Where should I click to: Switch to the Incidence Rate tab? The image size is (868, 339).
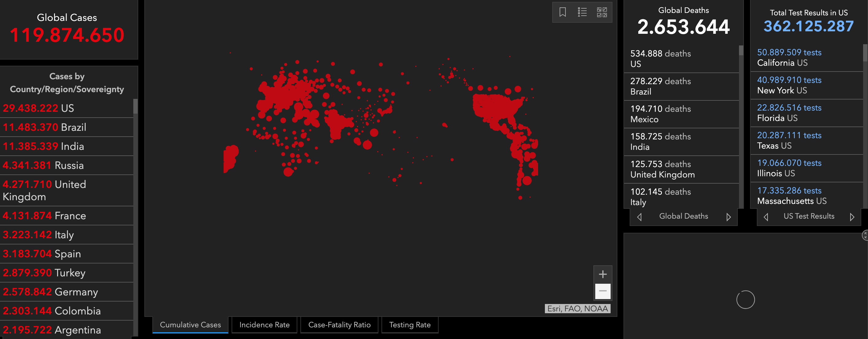pyautogui.click(x=264, y=325)
